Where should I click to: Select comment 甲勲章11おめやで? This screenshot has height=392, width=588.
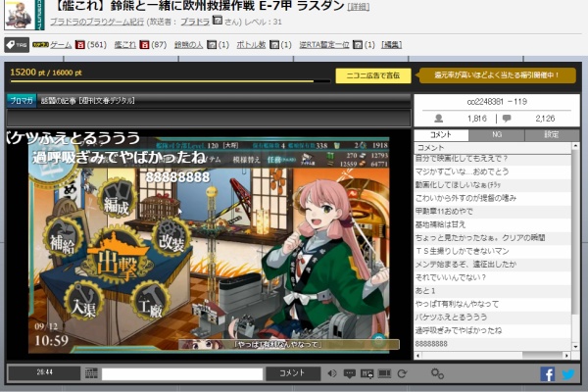click(x=493, y=212)
